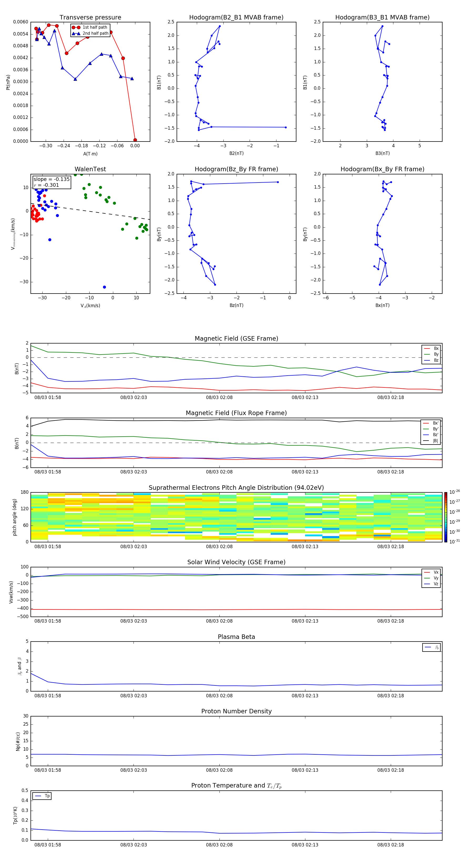Click the Pt(nPa) axis label
The image size is (473, 868).
coord(8,82)
